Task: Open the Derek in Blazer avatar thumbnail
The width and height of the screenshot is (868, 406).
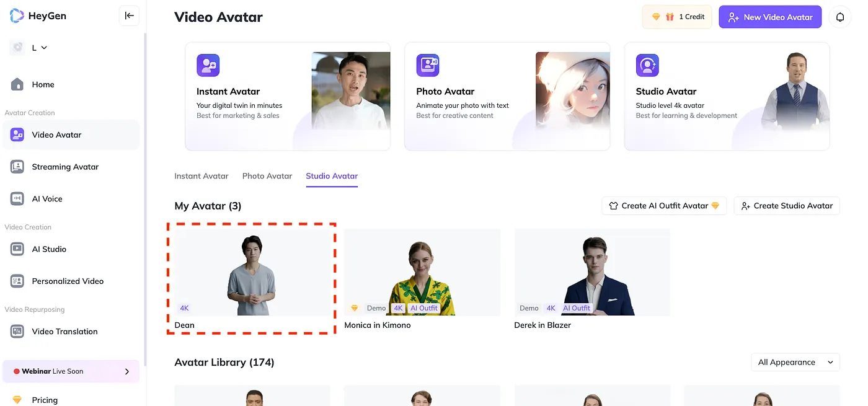Action: [592, 272]
